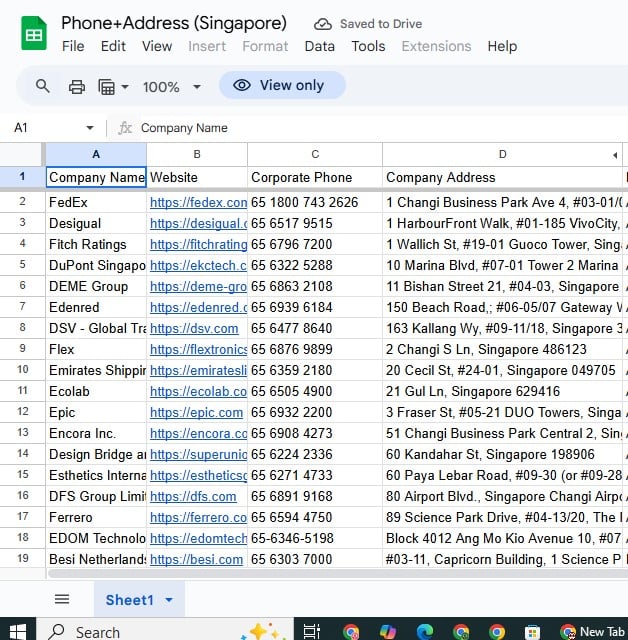Open the epic.com website link

click(196, 413)
